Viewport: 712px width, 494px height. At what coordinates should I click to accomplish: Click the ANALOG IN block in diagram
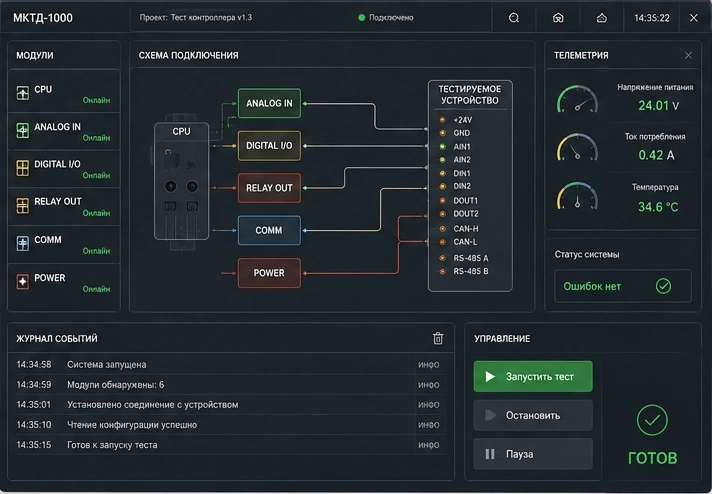[x=269, y=104]
